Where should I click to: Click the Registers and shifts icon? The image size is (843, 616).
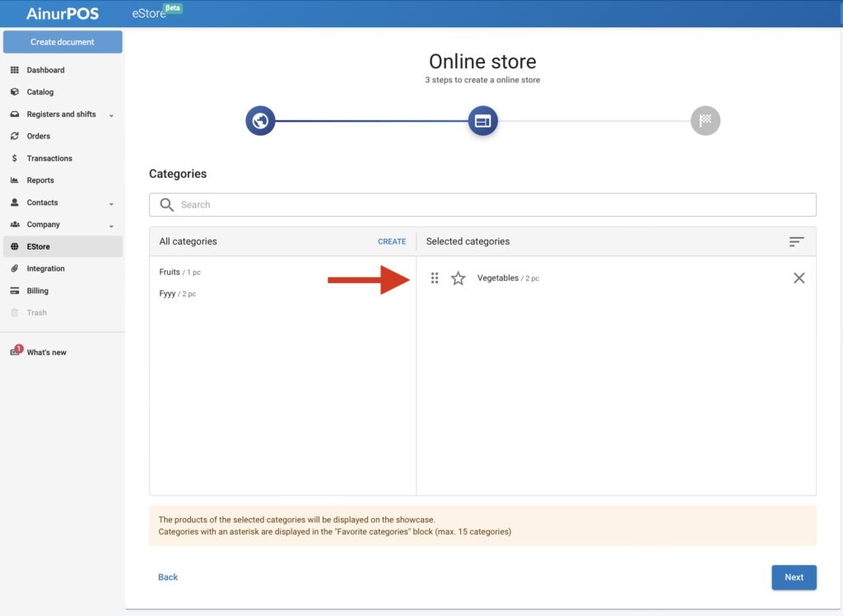[x=15, y=114]
